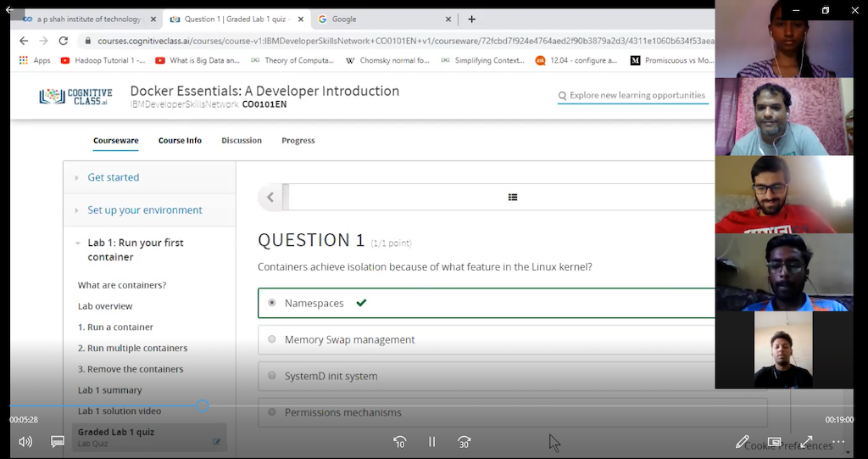Open a new browser tab with plus
This screenshot has height=459, width=868.
point(471,19)
